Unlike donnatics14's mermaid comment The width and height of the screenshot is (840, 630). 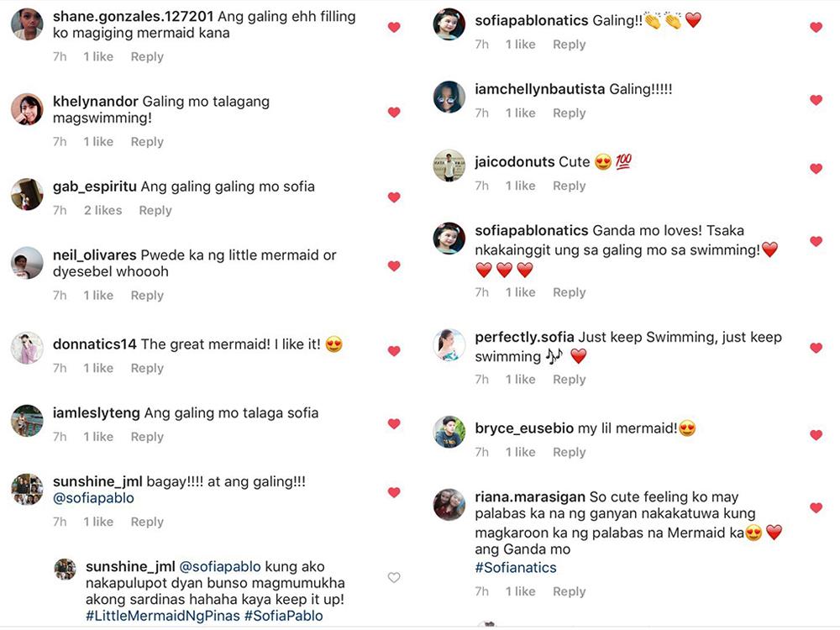(x=394, y=351)
